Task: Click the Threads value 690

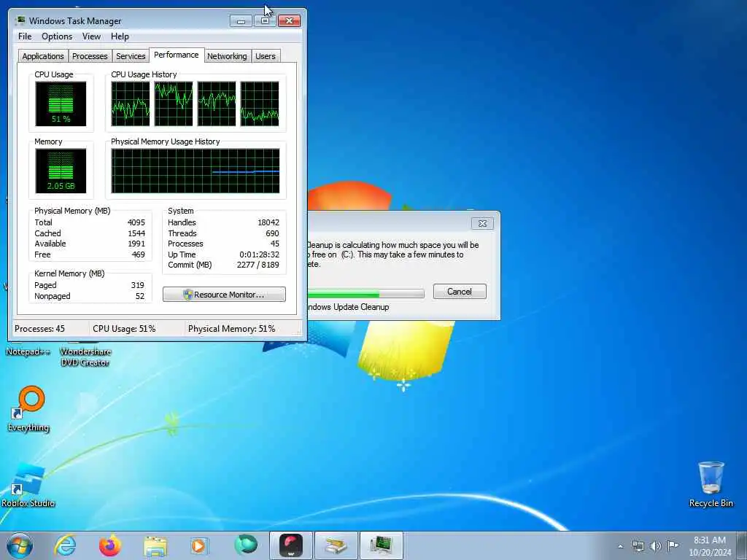Action: [x=273, y=233]
